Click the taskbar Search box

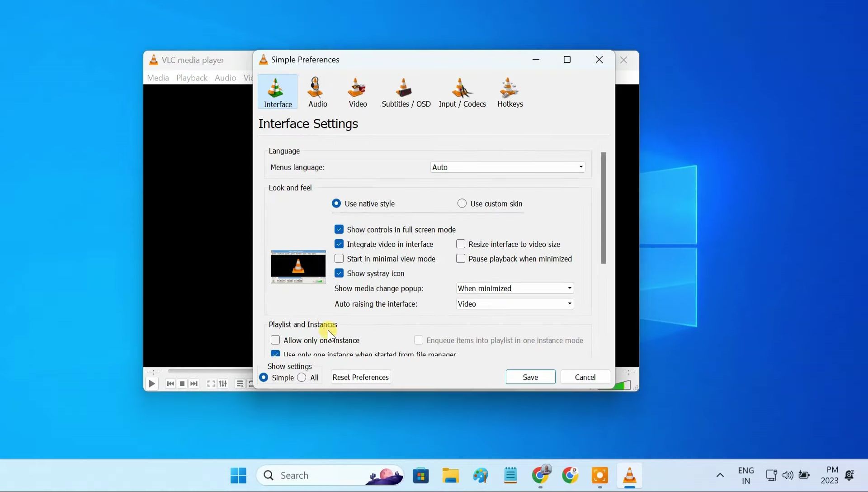[x=330, y=475]
